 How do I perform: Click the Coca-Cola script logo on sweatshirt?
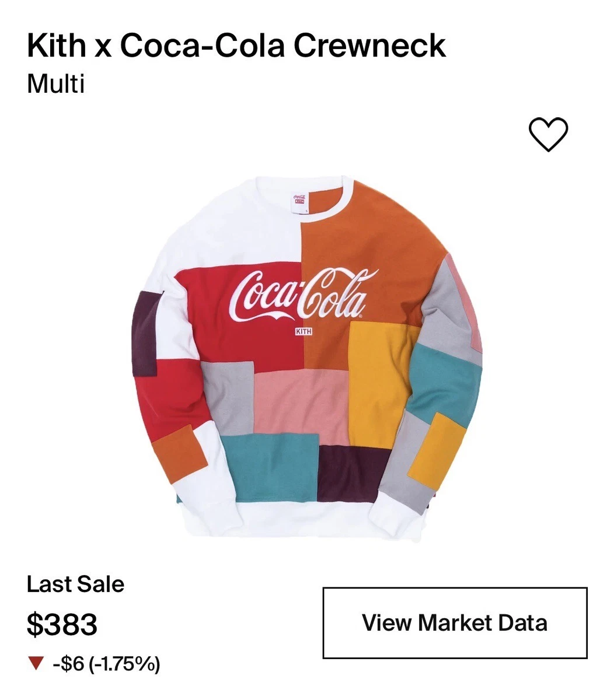click(300, 296)
